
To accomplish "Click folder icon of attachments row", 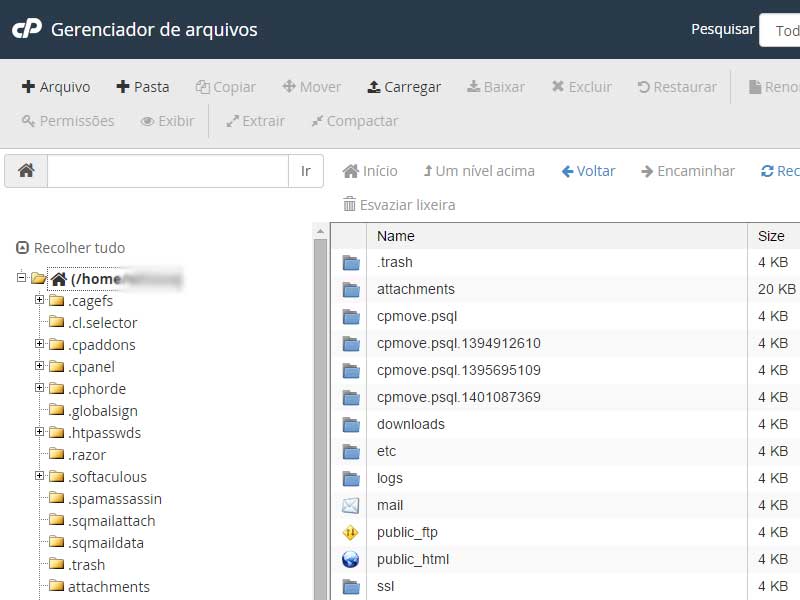I will [351, 290].
